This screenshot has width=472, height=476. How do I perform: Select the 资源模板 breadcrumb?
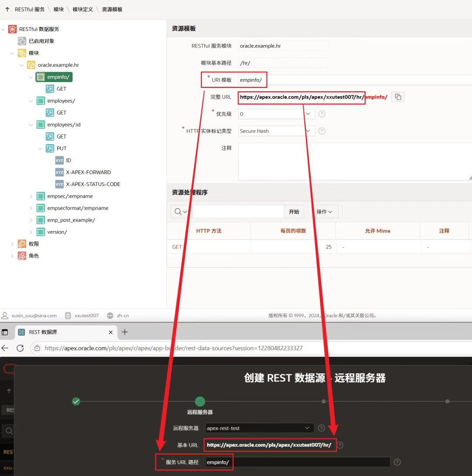coord(112,10)
